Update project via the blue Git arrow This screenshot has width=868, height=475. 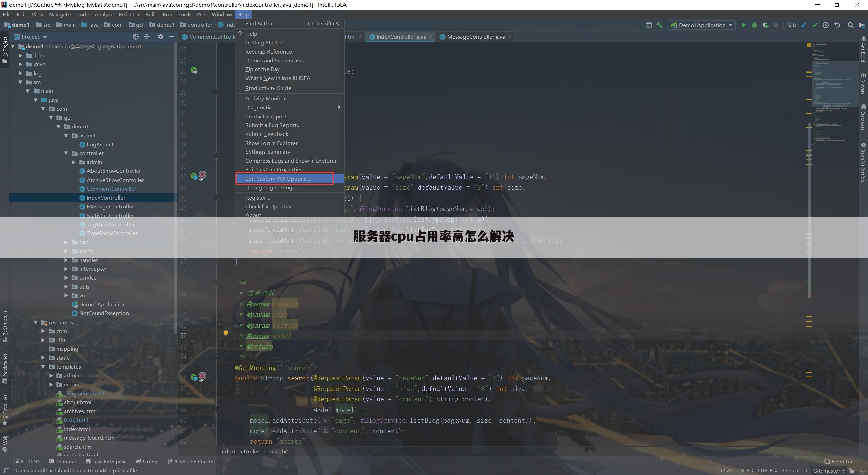(804, 25)
